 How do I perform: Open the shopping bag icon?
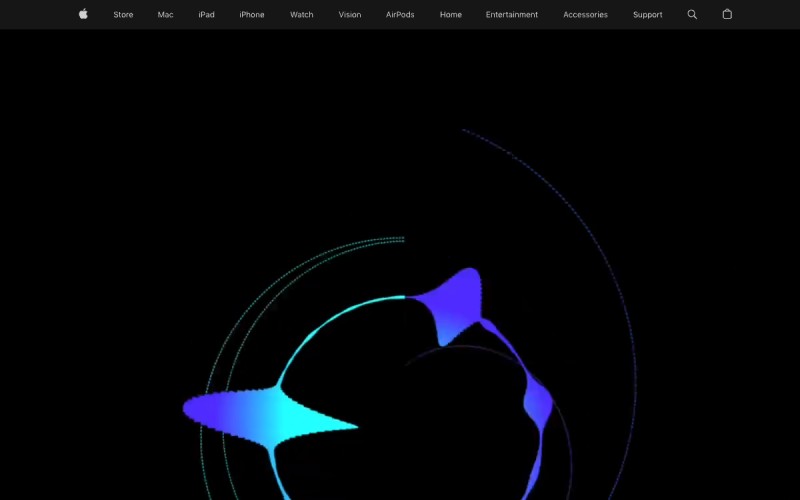[x=727, y=14]
